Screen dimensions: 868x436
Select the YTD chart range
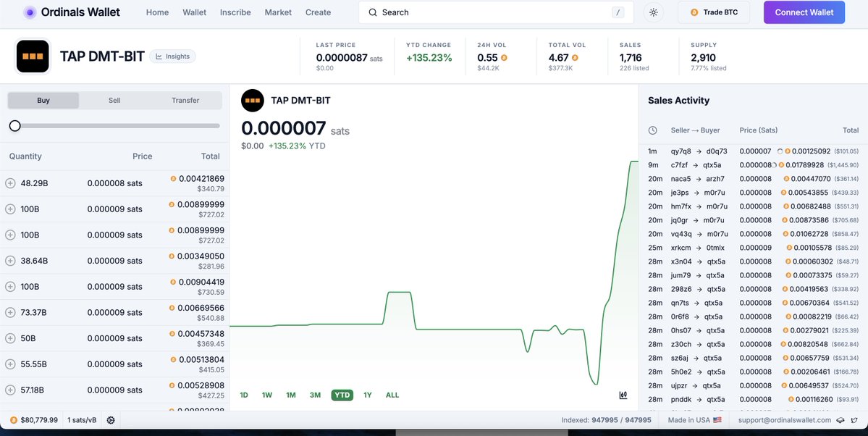(342, 395)
